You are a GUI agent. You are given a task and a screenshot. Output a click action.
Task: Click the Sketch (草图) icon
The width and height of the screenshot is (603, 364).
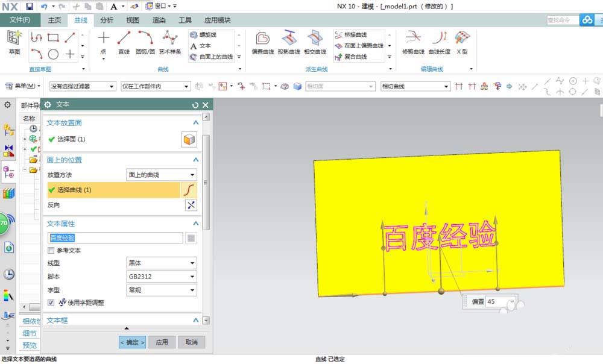tap(14, 42)
